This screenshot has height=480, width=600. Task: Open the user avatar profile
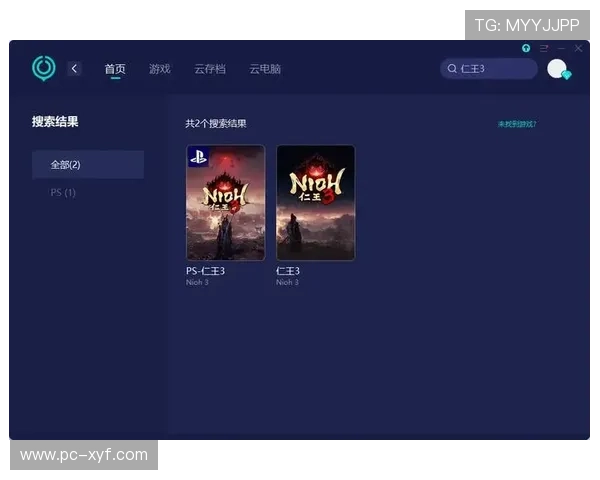click(x=557, y=69)
